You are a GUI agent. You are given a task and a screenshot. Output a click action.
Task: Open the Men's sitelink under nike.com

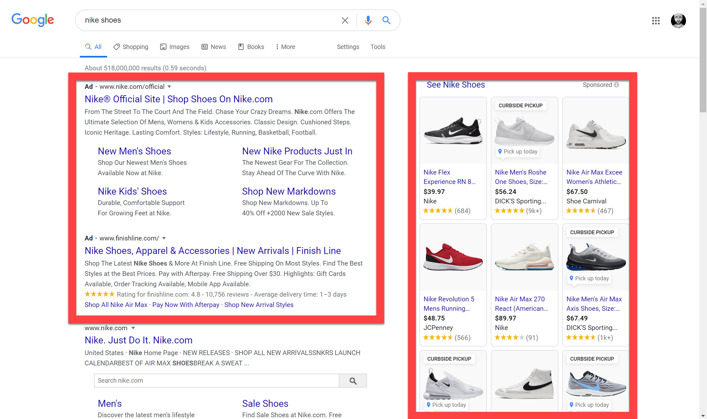click(x=110, y=404)
